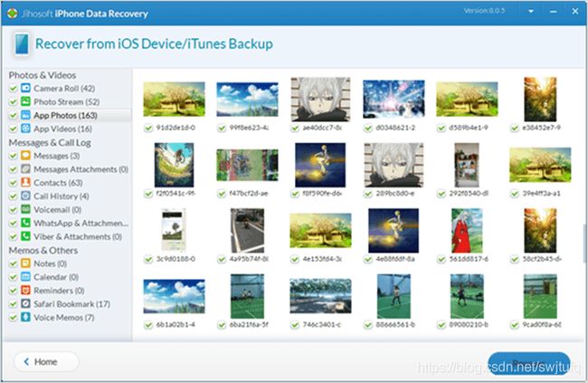Toggle the App Videos checkbox
The height and width of the screenshot is (383, 588).
tap(14, 129)
